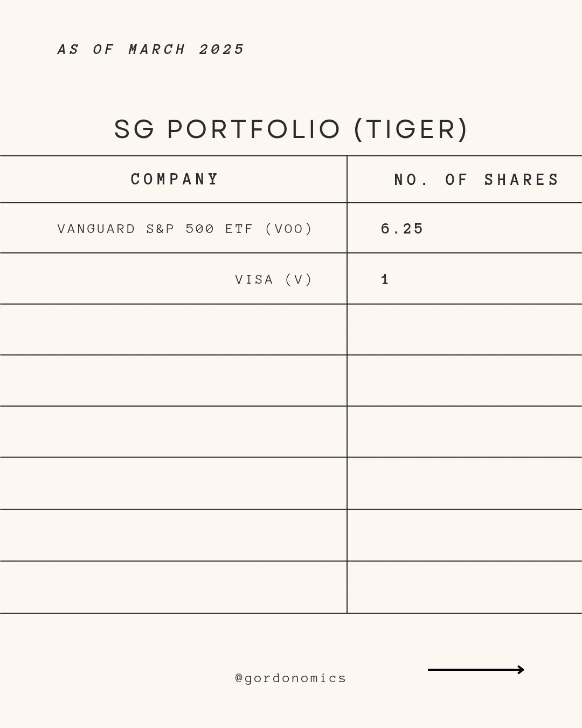Select the Vanguard S&P 500 ETF row label

184,229
